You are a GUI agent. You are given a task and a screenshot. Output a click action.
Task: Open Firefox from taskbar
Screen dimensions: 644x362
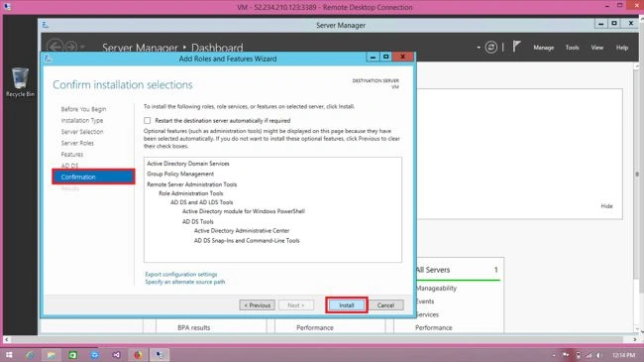(138, 355)
